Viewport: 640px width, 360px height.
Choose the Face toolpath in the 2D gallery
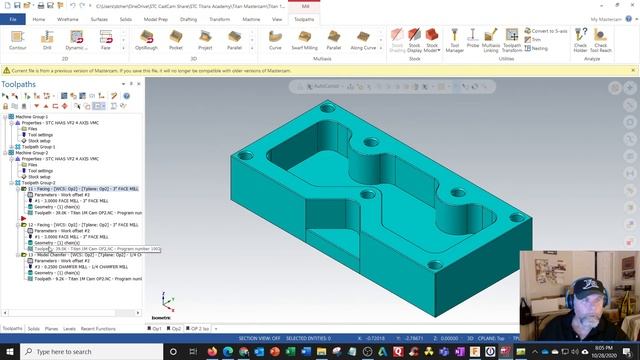[x=106, y=40]
